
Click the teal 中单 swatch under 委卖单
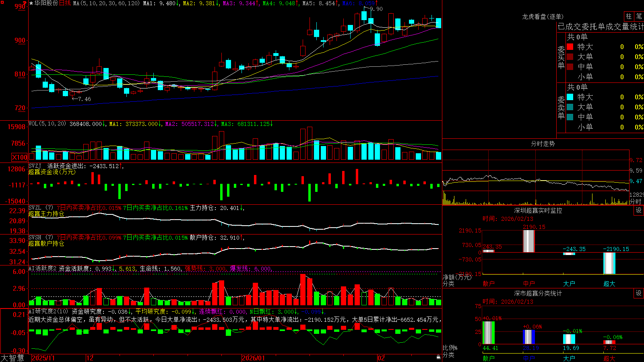pyautogui.click(x=570, y=117)
